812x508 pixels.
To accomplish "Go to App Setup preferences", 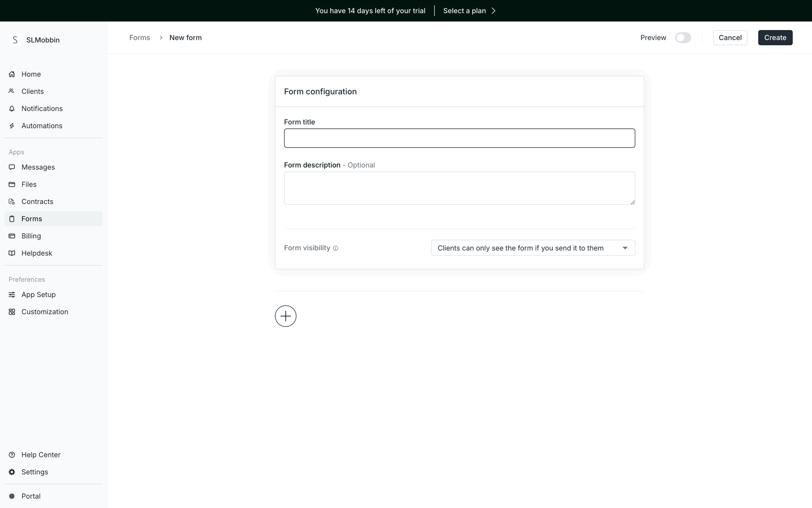I will pyautogui.click(x=53, y=295).
